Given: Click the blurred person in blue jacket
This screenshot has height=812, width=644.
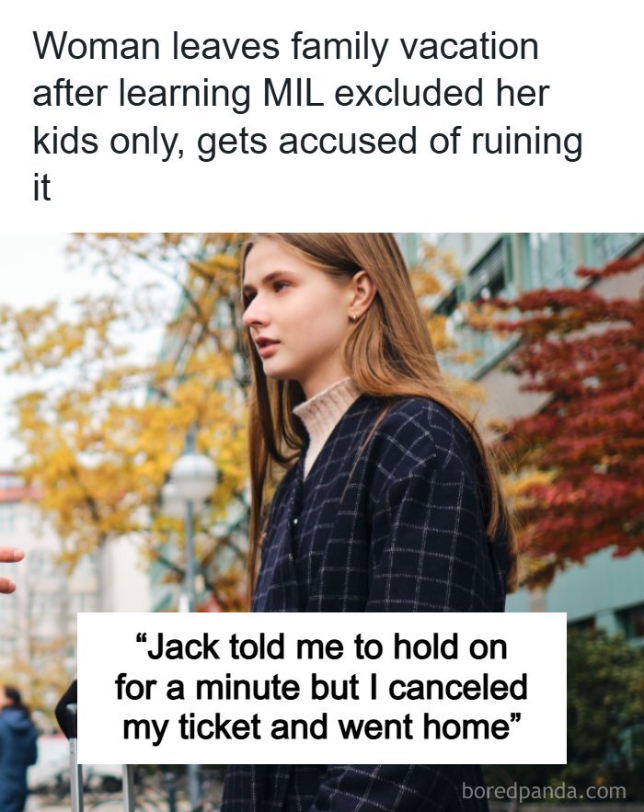Looking at the screenshot, I should tap(17, 746).
